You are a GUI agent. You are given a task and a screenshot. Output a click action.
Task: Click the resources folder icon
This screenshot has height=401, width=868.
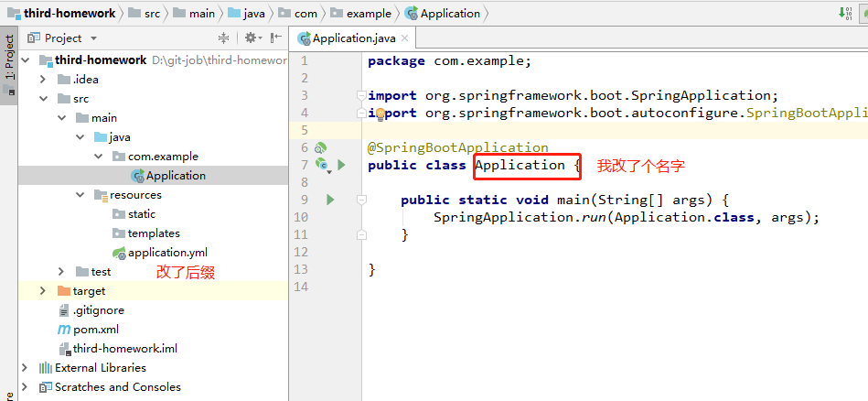click(x=101, y=195)
